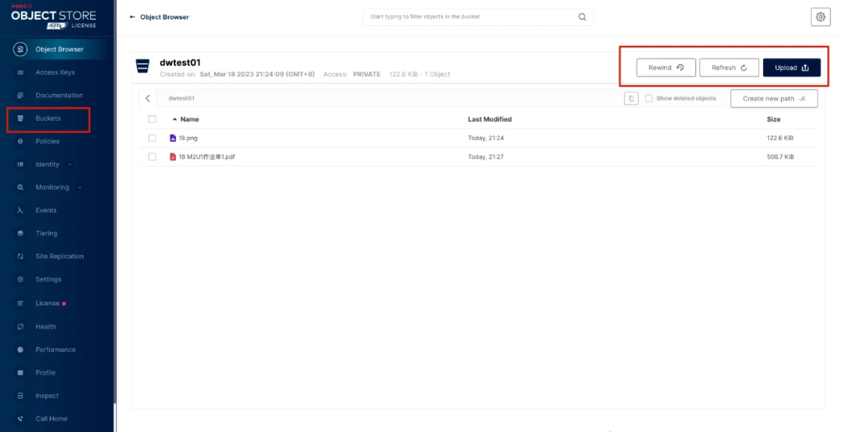The height and width of the screenshot is (432, 868).
Task: Click the search magnifier icon in filter bar
Action: [x=582, y=17]
